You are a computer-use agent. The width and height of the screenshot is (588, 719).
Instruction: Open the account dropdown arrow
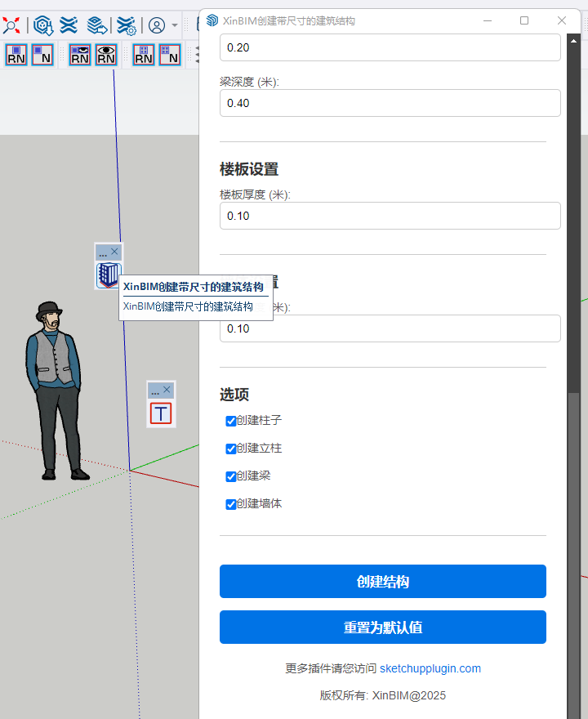[175, 25]
